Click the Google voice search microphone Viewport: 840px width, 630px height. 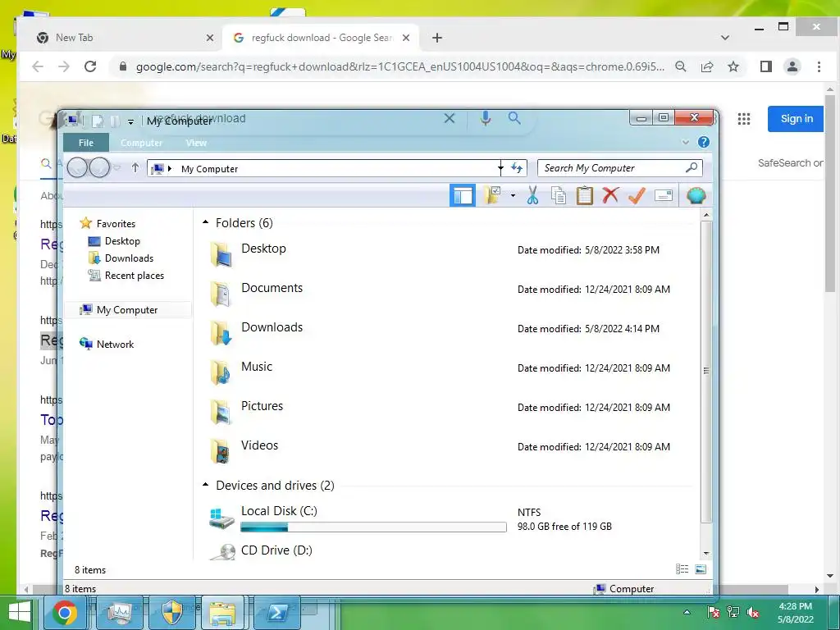pyautogui.click(x=486, y=118)
